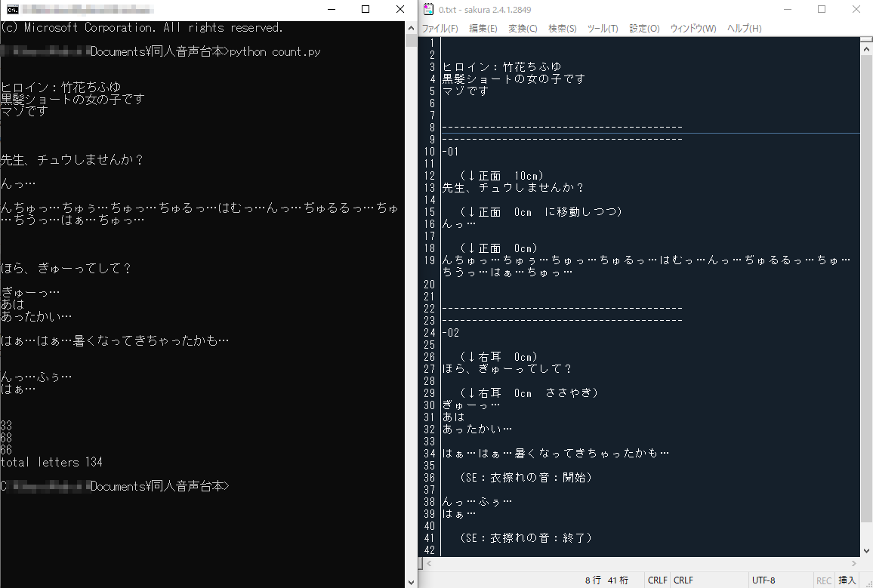Image resolution: width=873 pixels, height=588 pixels.
Task: Click the Microsoft Corporation copyright line
Action: (x=141, y=28)
